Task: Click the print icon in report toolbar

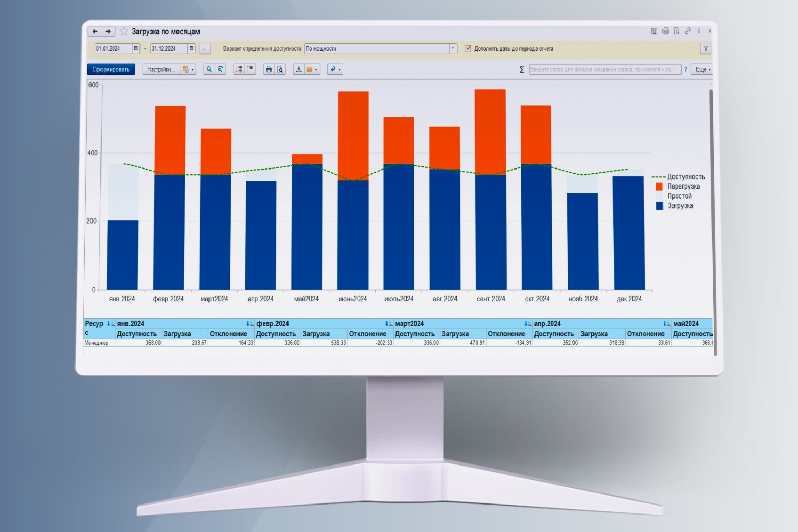Action: (268, 69)
